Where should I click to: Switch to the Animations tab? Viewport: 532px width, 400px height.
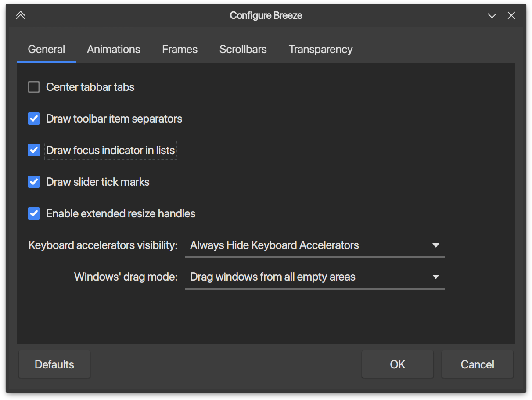click(x=114, y=49)
